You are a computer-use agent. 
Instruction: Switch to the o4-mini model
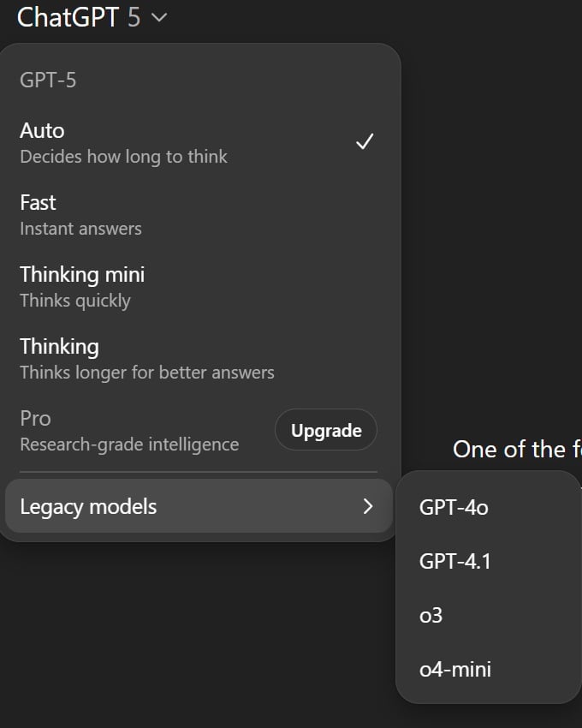[454, 669]
